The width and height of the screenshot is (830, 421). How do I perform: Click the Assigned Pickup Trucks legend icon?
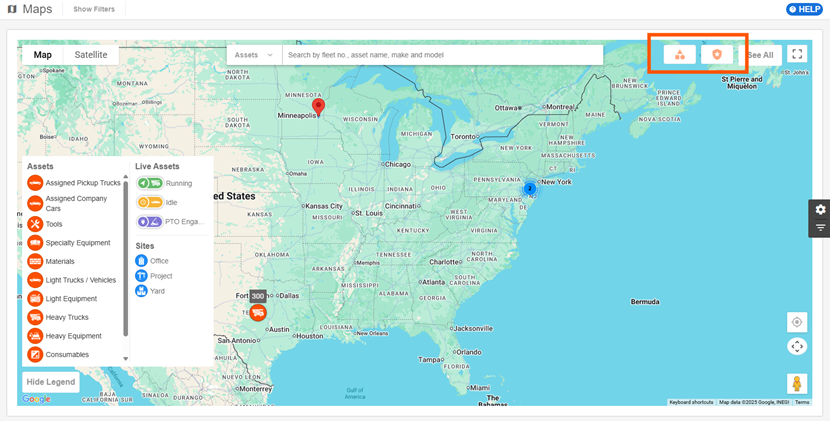tap(35, 183)
